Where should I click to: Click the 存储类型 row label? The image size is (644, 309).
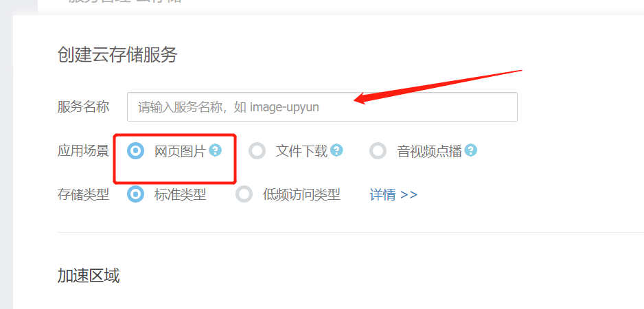click(x=83, y=194)
